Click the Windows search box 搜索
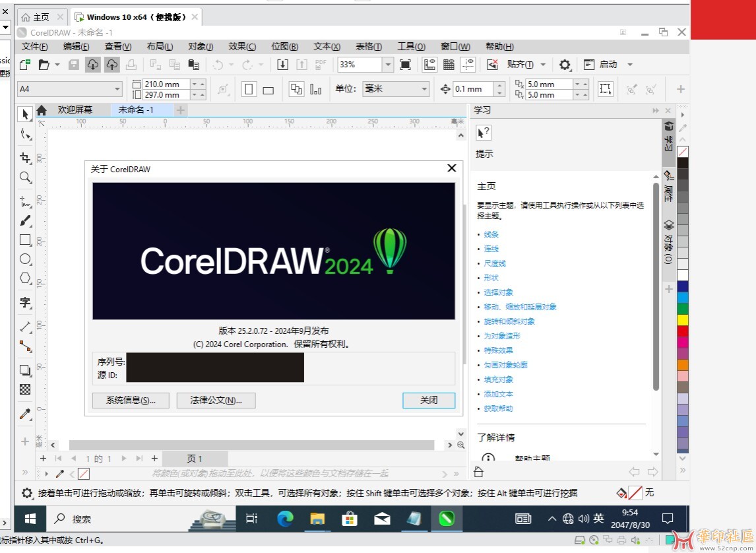756x553 pixels. pos(117,519)
